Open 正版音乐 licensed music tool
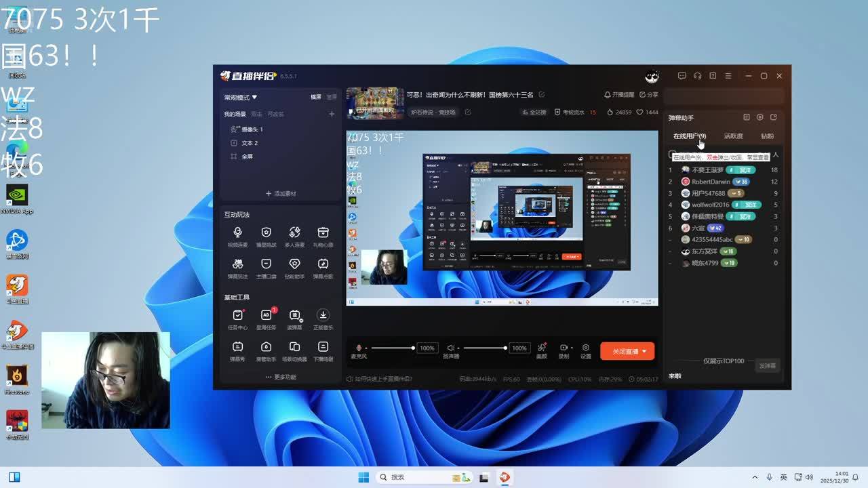Image resolution: width=868 pixels, height=488 pixels. tap(323, 319)
